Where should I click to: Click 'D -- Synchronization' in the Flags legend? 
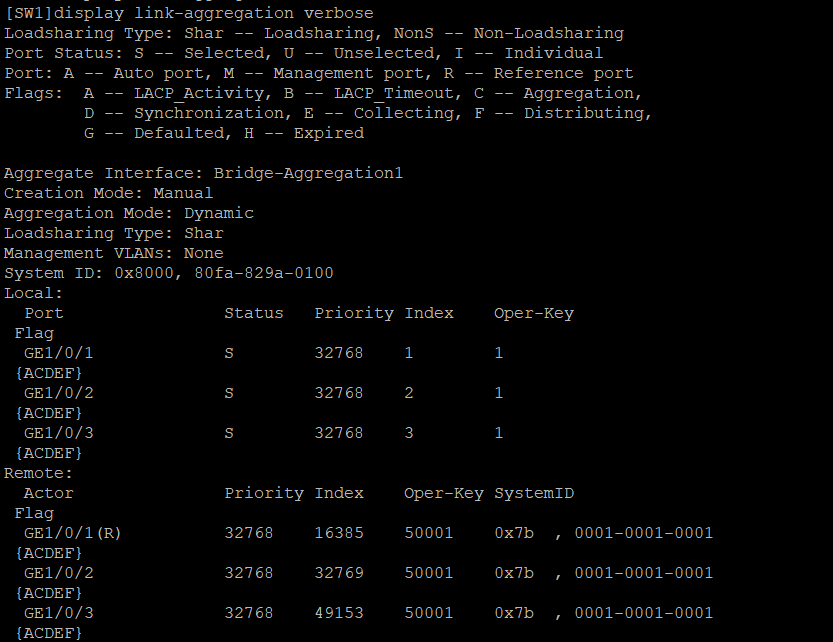point(184,113)
